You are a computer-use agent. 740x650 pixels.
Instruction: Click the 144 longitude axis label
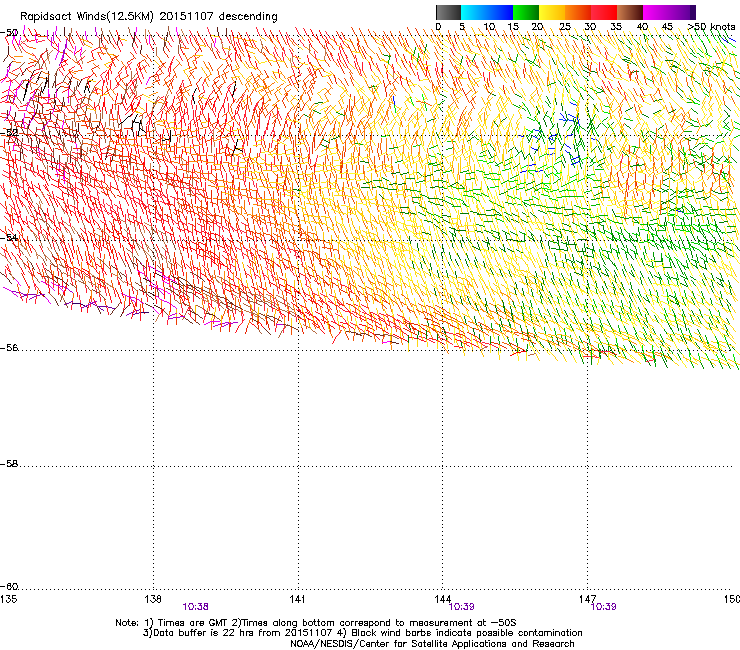pyautogui.click(x=443, y=599)
